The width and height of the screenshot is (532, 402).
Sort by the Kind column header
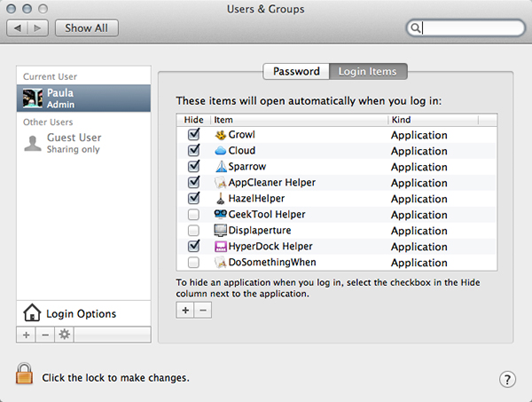click(433, 120)
